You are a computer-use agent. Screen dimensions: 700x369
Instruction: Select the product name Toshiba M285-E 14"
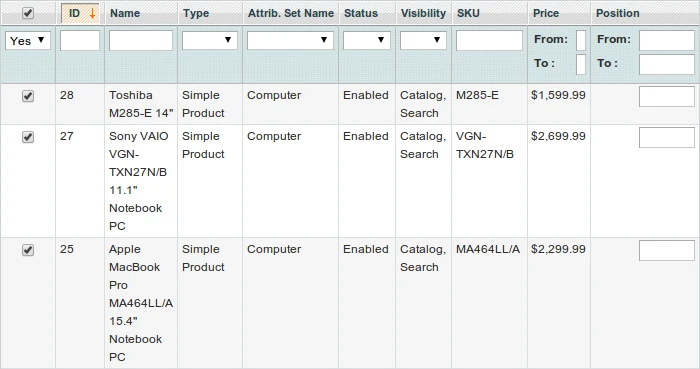(141, 104)
